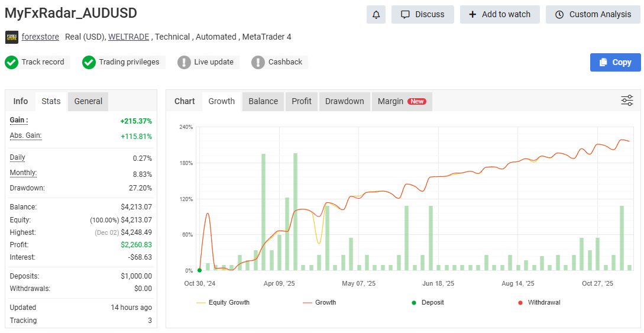Switch to the Info tab
This screenshot has width=644, height=333.
[x=21, y=101]
